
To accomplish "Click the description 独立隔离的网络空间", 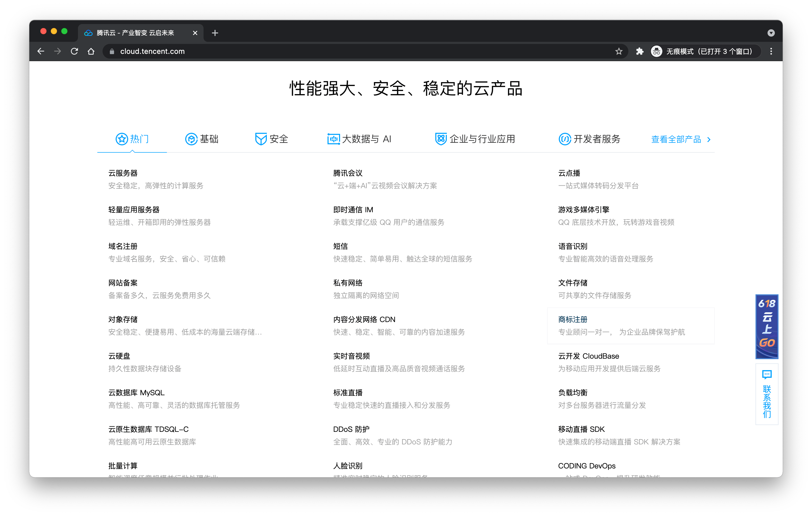I will tap(366, 296).
